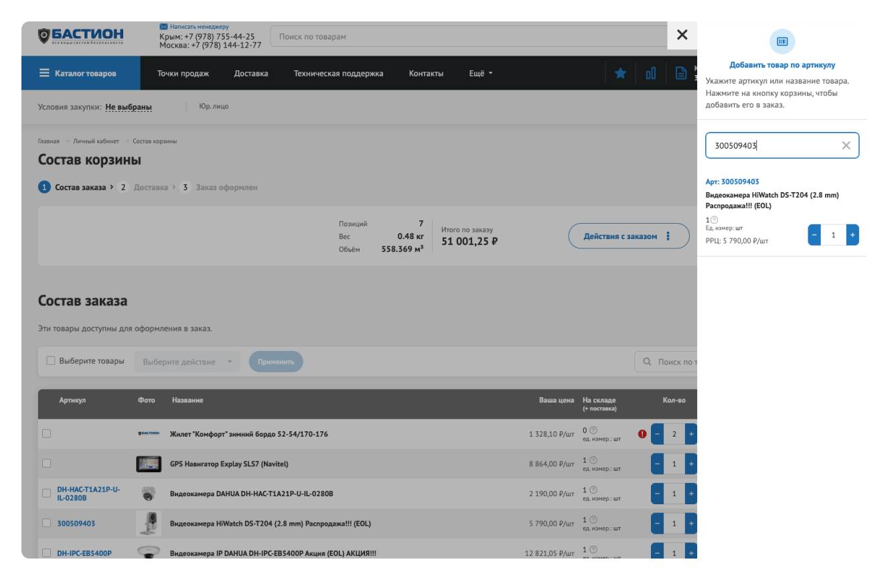Click the red out-of-stock warning icon

pyautogui.click(x=642, y=434)
